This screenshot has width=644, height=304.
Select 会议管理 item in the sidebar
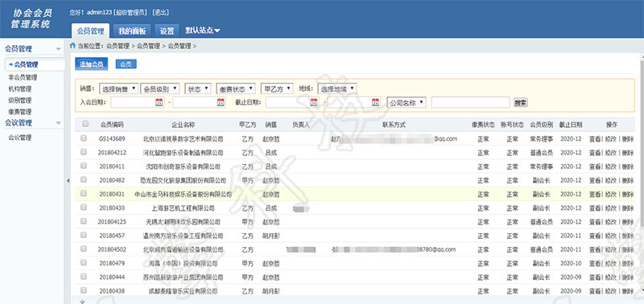(19, 138)
